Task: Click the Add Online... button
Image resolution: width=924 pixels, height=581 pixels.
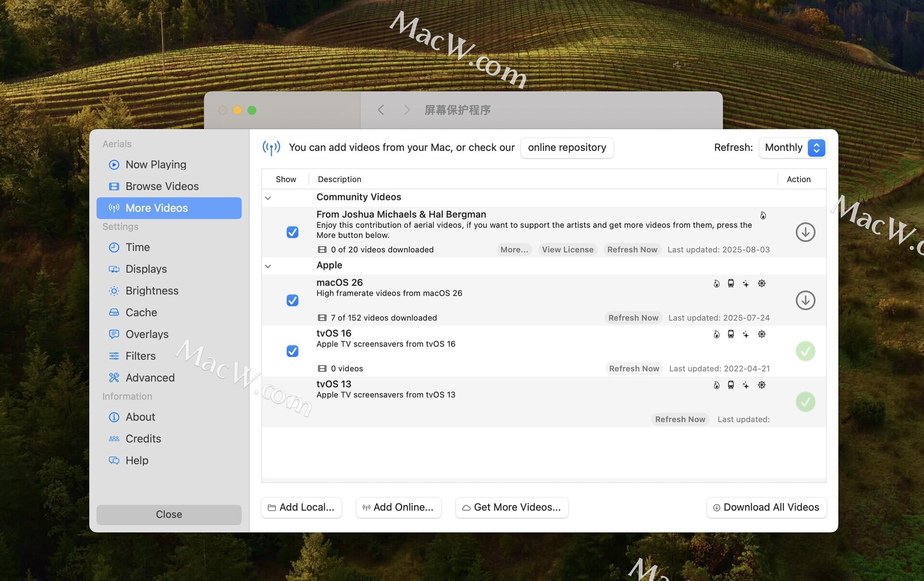Action: (x=398, y=507)
